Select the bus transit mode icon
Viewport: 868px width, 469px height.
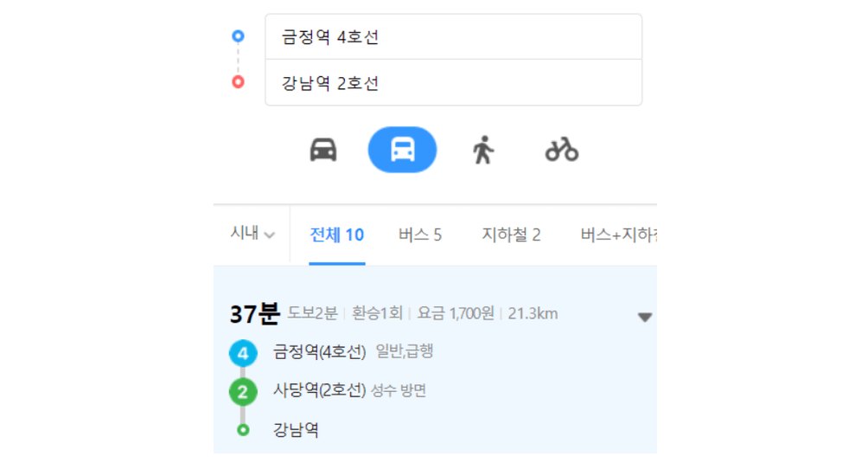click(x=403, y=150)
